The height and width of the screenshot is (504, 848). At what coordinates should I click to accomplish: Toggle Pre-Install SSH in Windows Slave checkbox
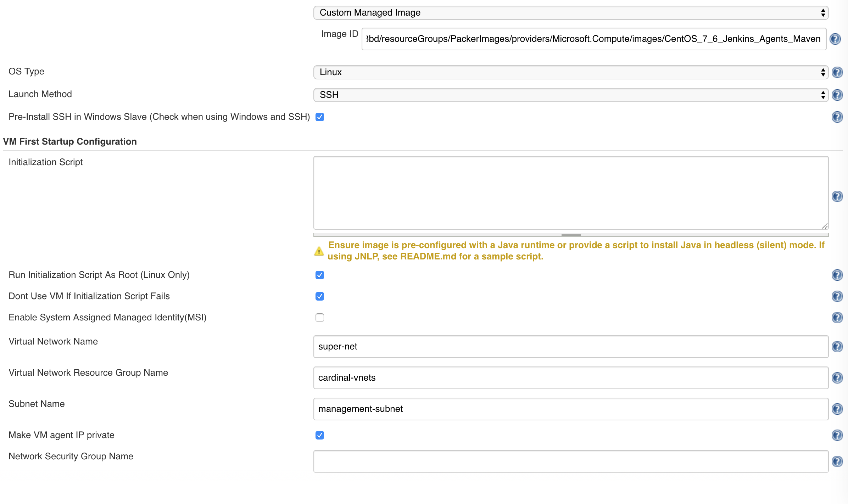(x=320, y=117)
